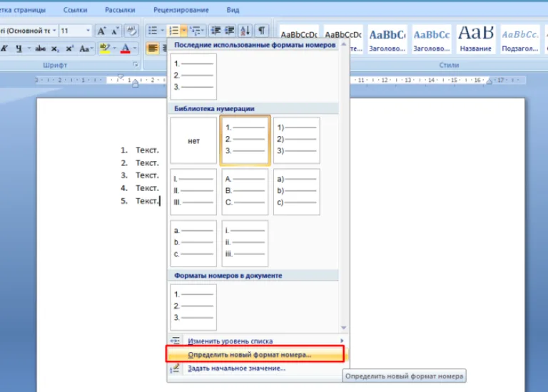The height and width of the screenshot is (392, 548).
Task: Apply italic formatting
Action: [x=4, y=48]
